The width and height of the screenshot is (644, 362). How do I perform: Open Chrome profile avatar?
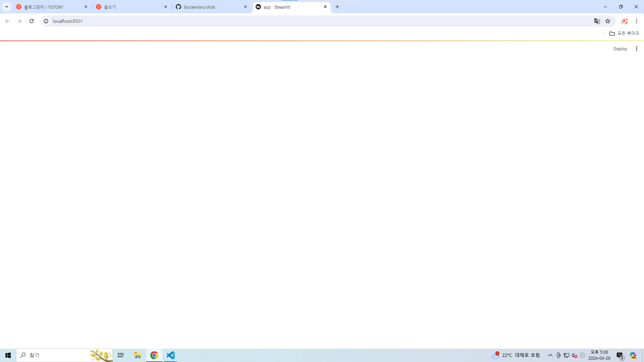tap(624, 21)
